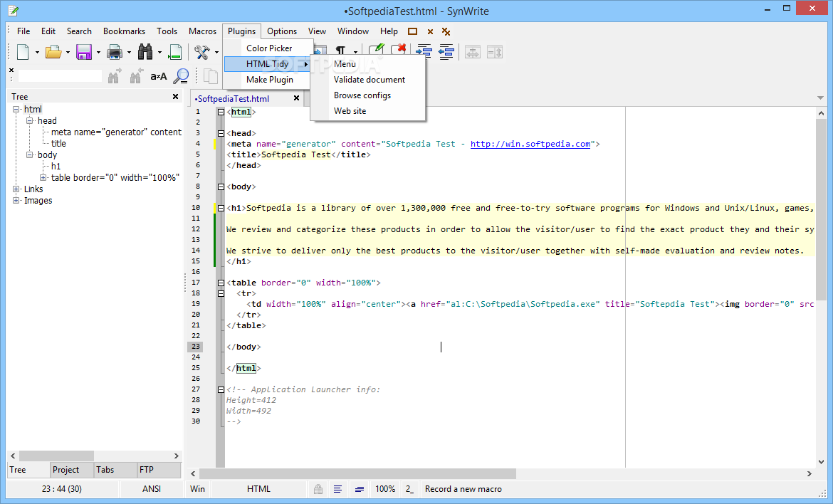This screenshot has height=504, width=833.
Task: Close the quick search bar
Action: [11, 70]
